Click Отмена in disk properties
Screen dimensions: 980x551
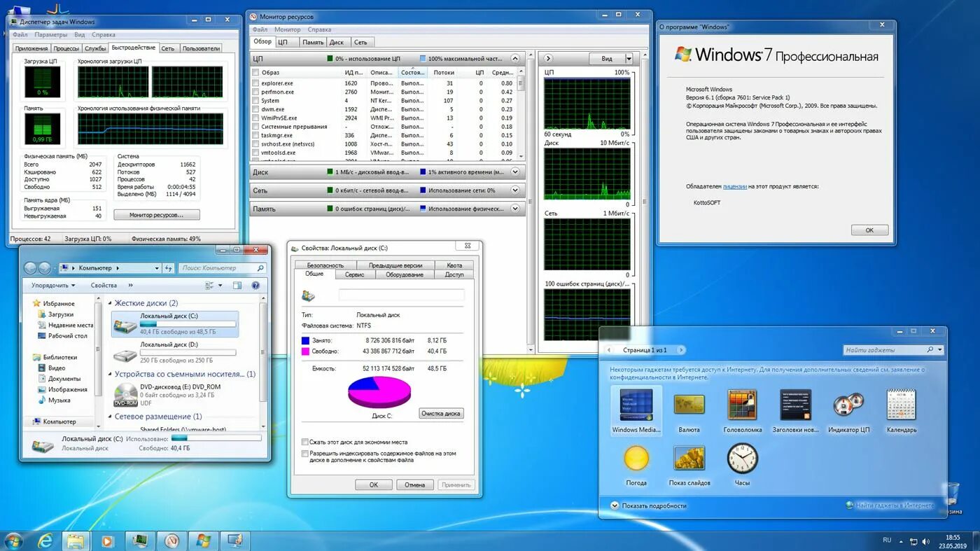[x=414, y=484]
